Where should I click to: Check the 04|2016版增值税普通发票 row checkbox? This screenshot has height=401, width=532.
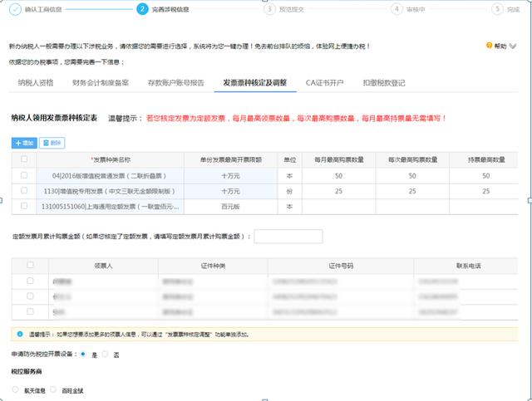pos(24,175)
